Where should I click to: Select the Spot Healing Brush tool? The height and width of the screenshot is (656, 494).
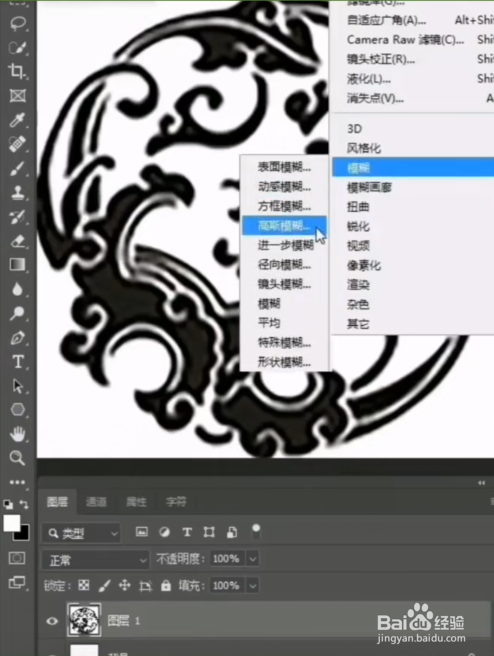coord(18,144)
